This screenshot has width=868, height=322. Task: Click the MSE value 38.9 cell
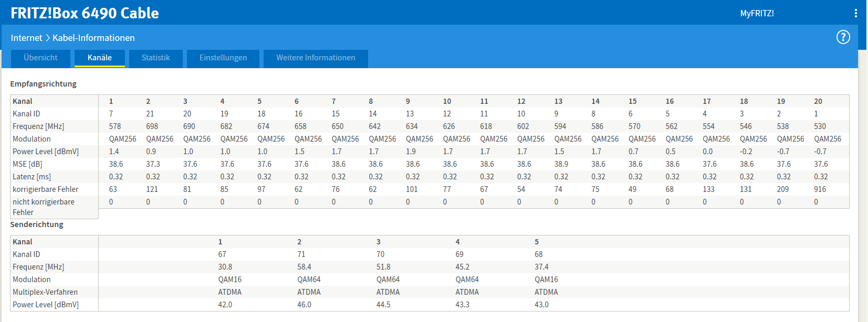(561, 164)
